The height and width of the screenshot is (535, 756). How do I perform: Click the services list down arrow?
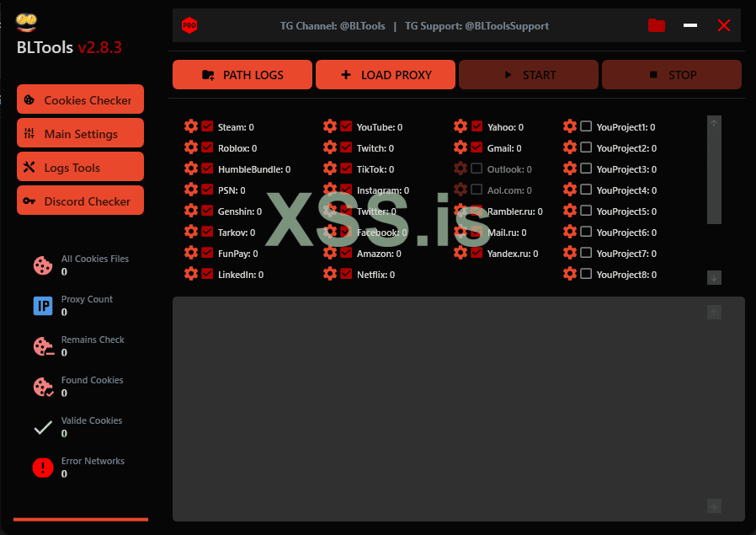click(714, 278)
